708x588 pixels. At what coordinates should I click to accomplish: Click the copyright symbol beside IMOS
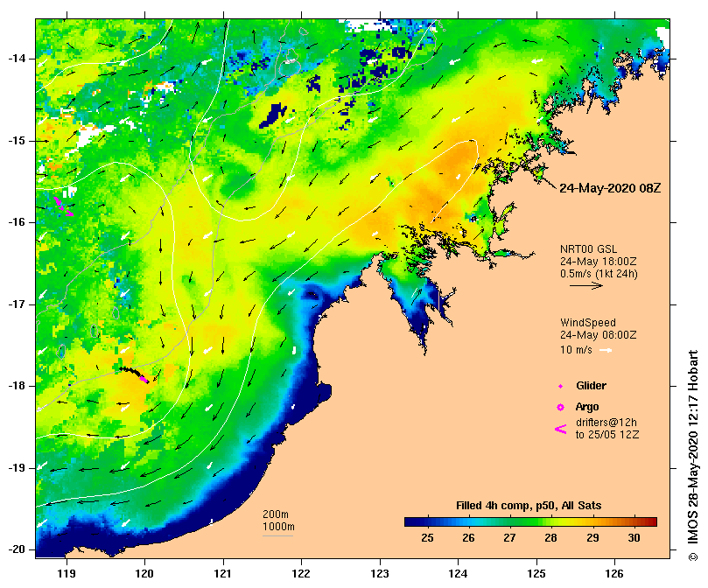[x=693, y=556]
